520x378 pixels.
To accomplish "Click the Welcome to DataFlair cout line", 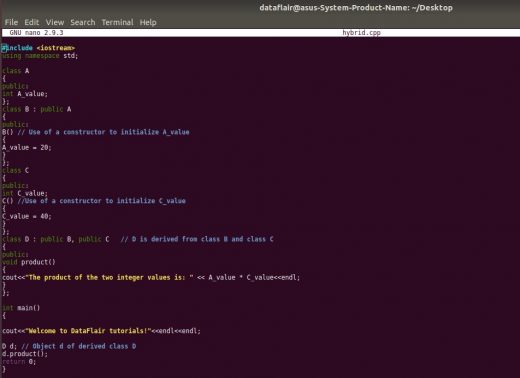I will 101,331.
